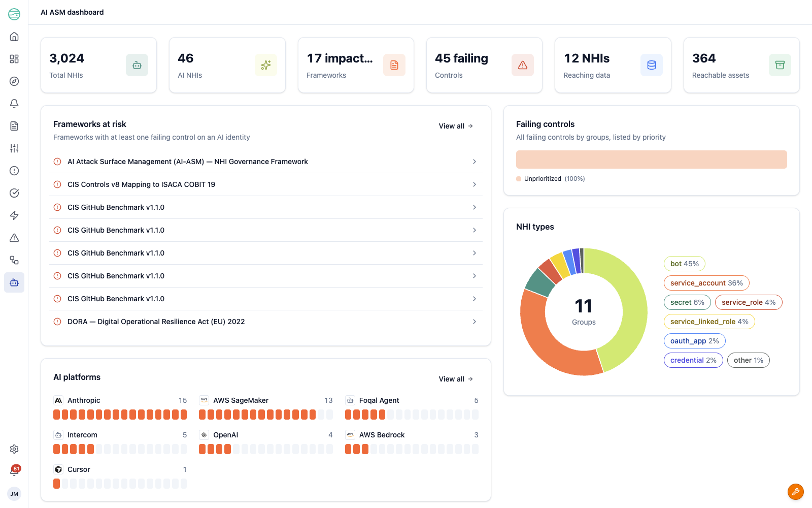Viewport: 812px width, 508px height.
Task: Open CIS Controls v8 Mapping to ISACA COBIT 19
Action: click(266, 184)
